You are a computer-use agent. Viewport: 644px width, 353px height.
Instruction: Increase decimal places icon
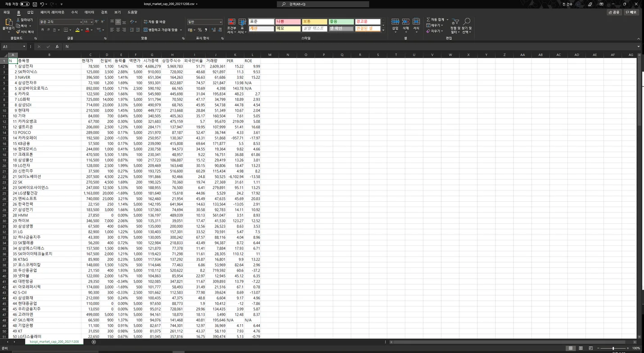coord(213,30)
